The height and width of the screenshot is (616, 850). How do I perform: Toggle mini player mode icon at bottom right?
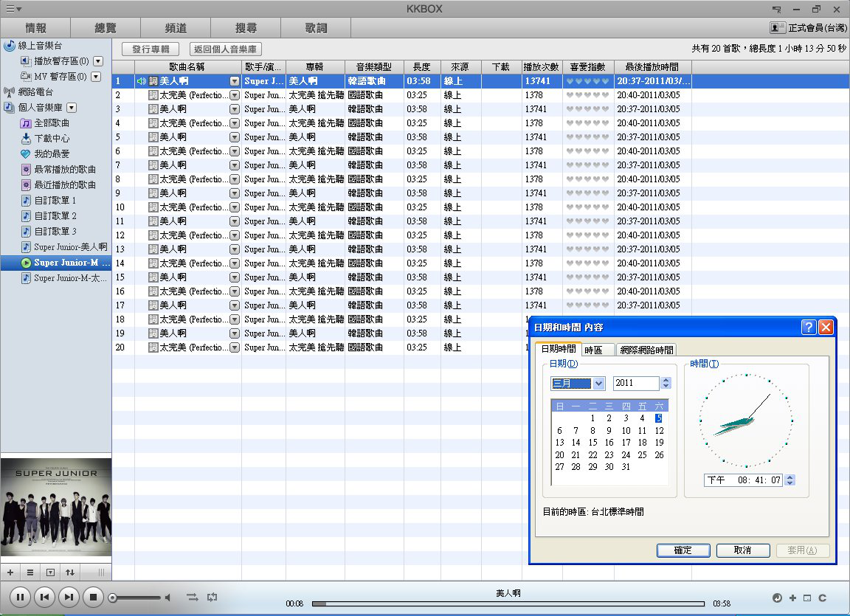tap(807, 598)
